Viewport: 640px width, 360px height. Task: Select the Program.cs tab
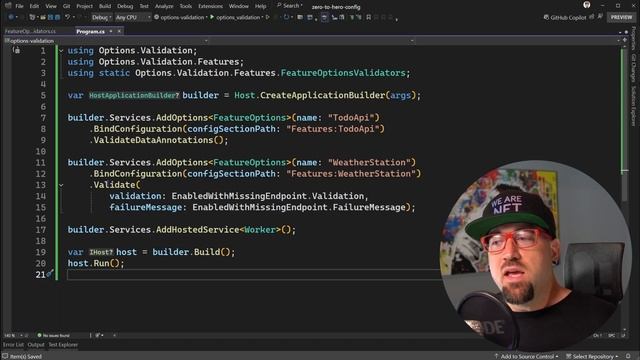click(90, 31)
